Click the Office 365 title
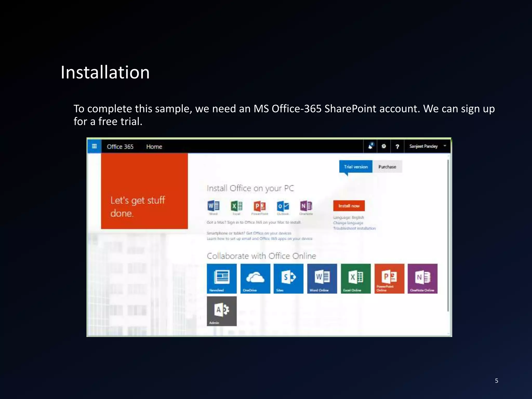 pyautogui.click(x=120, y=147)
